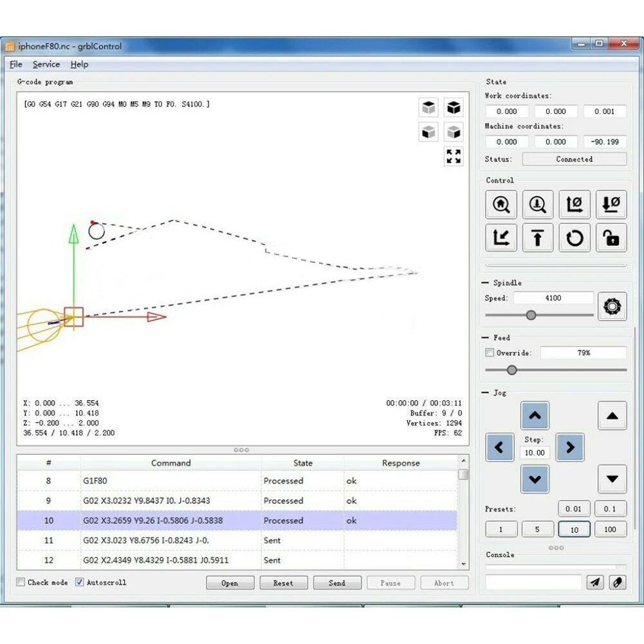Click the fit-to-view expand icon
The width and height of the screenshot is (644, 644).
(454, 156)
